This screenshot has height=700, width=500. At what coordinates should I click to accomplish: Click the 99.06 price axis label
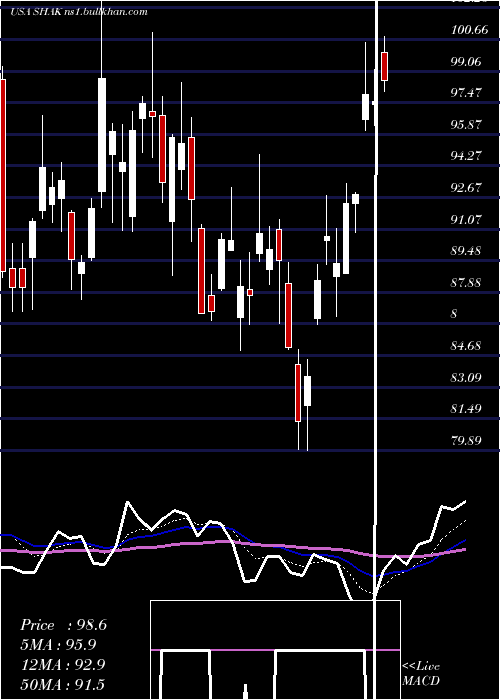coord(466,62)
